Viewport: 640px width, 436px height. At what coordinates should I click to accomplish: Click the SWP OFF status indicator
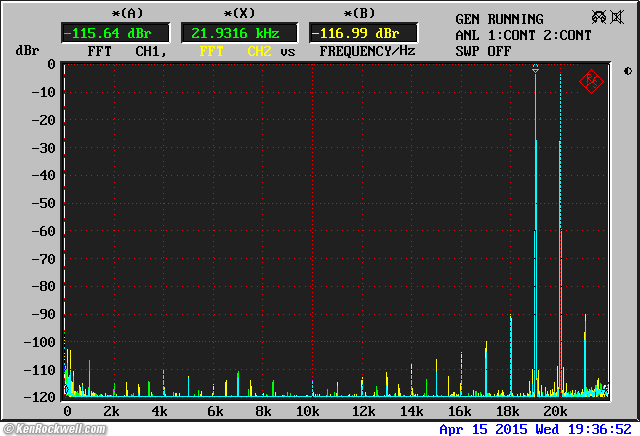pos(483,51)
